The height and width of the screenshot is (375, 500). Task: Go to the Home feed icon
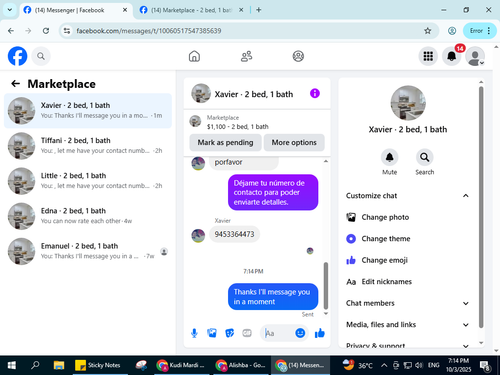coord(194,56)
